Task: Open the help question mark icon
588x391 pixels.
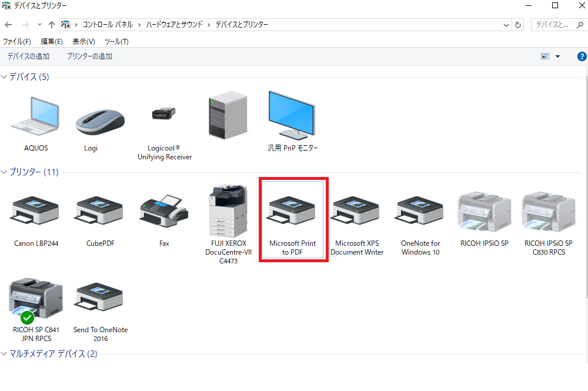Action: pyautogui.click(x=582, y=56)
